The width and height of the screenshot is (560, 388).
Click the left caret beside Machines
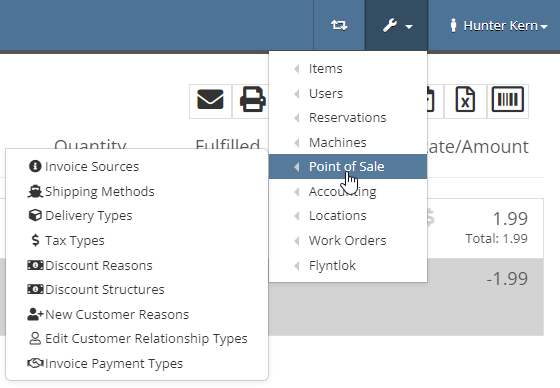[296, 142]
